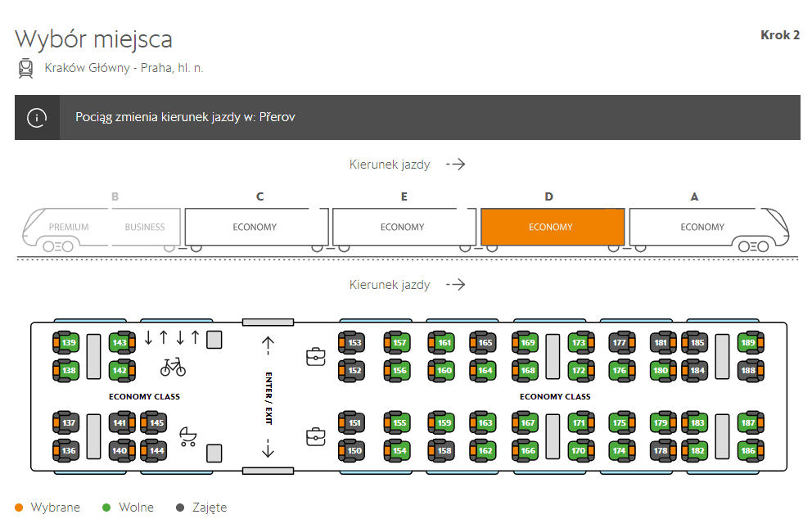
Task: Reserve seat 168
Action: tap(526, 370)
